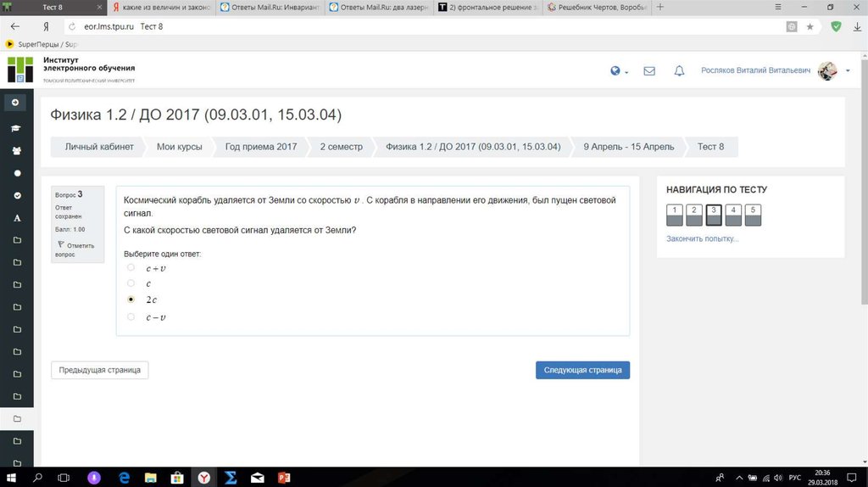The image size is (868, 487).
Task: Open the highlighted folder sidebar icon
Action: click(17, 419)
